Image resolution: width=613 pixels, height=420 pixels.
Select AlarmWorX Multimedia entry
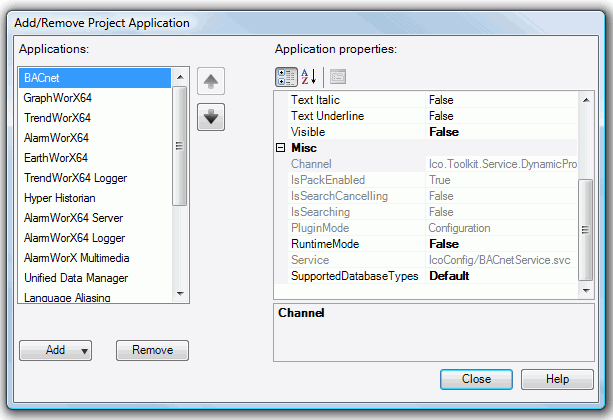pos(95,258)
